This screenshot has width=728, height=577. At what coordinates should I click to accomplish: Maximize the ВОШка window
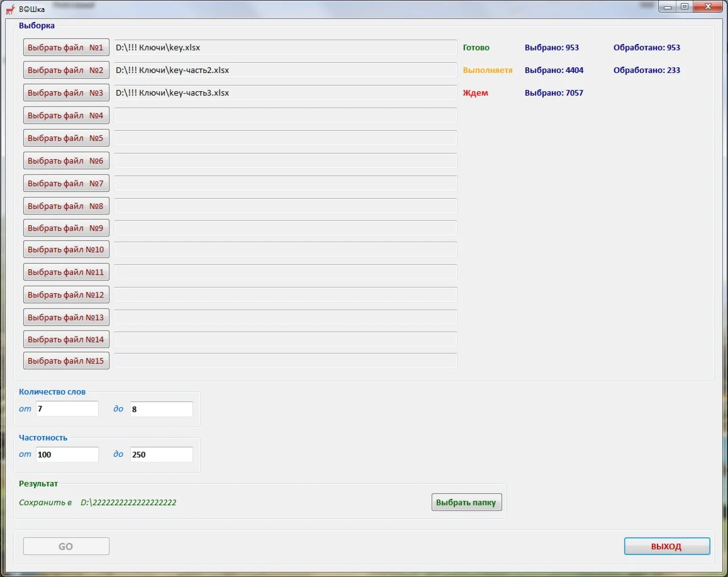685,6
